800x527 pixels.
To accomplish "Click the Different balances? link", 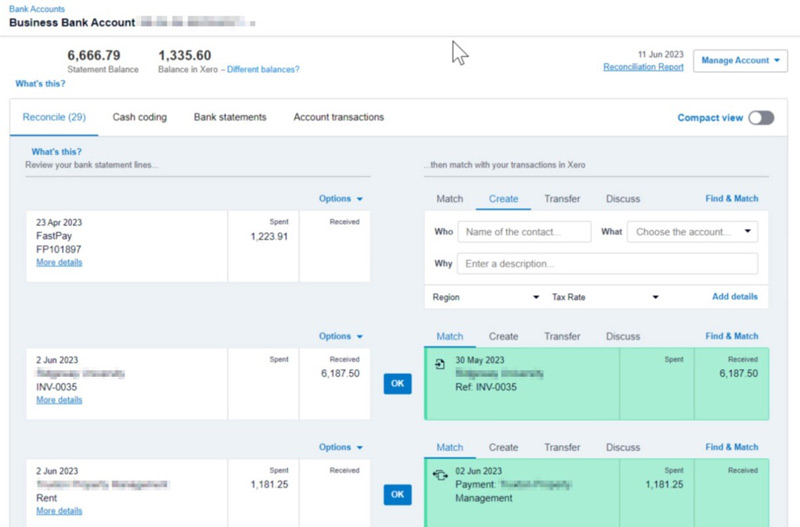I will point(263,70).
